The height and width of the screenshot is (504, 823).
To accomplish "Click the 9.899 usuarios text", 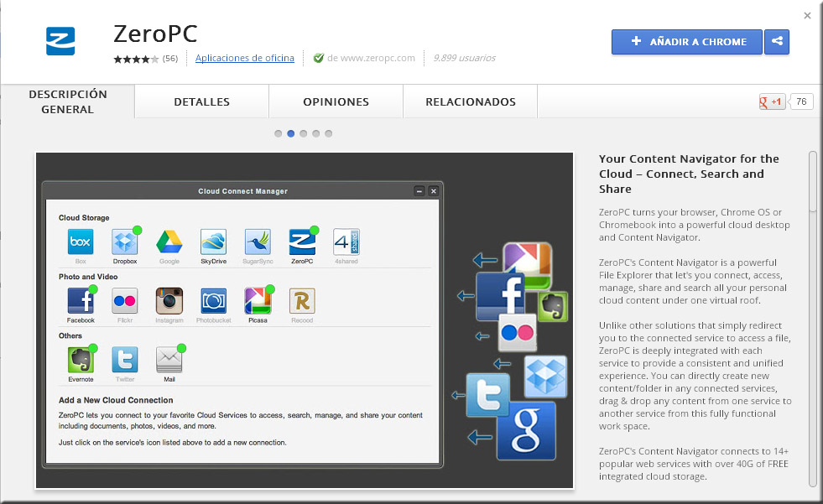I will pos(464,58).
